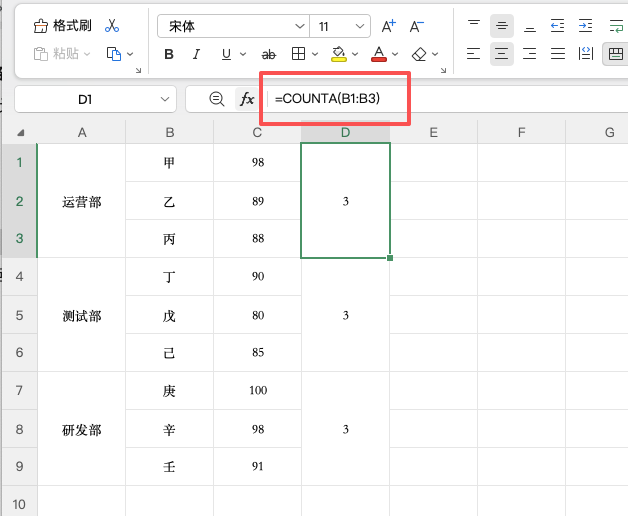Toggle vertical middle alignment
Image resolution: width=628 pixels, height=516 pixels.
[502, 26]
